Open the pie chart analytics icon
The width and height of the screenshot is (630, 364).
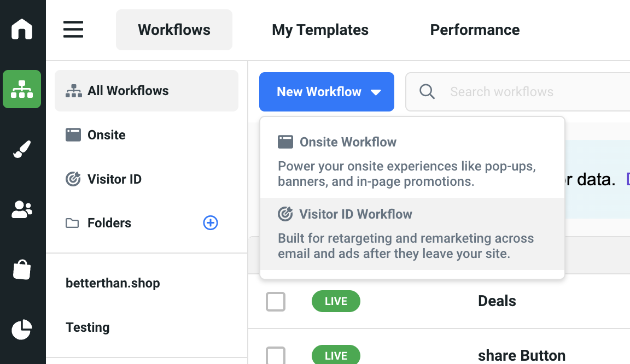[x=22, y=330]
